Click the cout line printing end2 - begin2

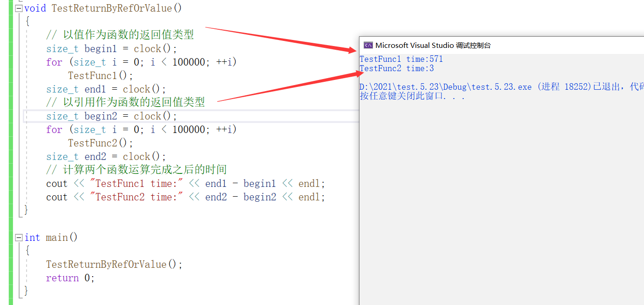click(x=186, y=197)
